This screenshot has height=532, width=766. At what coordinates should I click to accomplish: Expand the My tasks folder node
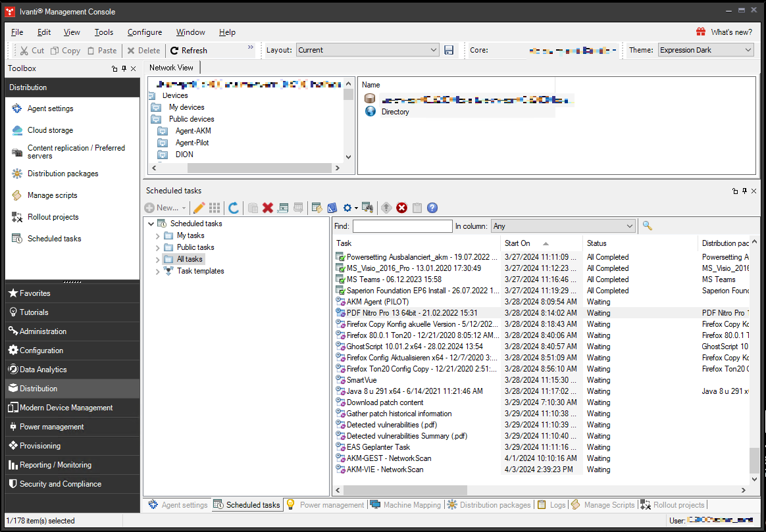158,235
